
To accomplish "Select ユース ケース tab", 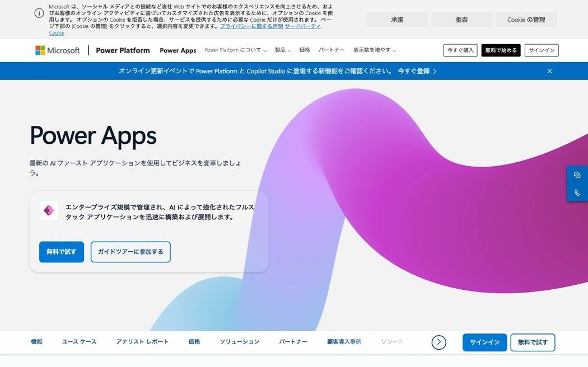I will (x=79, y=342).
